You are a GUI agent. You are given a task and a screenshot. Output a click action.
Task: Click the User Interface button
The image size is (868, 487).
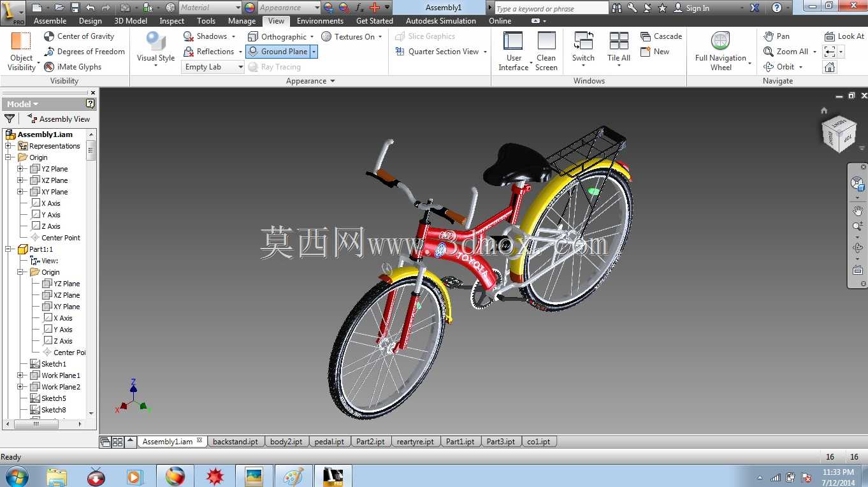click(x=514, y=51)
